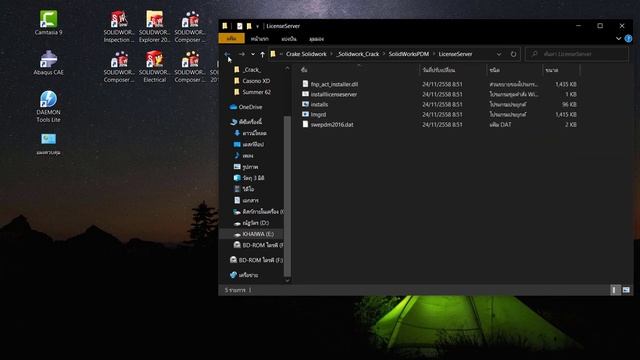Open Videos folder in the sidebar
640x360 pixels.
(x=244, y=189)
